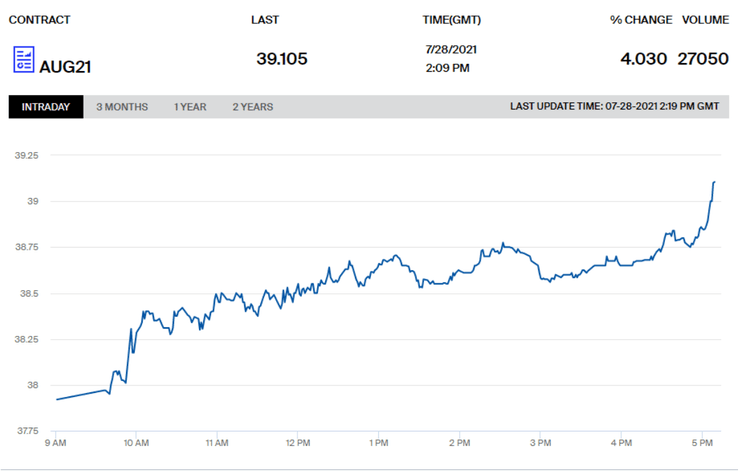Click the 9 AM x-axis label
The width and height of the screenshot is (740, 476).
pos(55,441)
